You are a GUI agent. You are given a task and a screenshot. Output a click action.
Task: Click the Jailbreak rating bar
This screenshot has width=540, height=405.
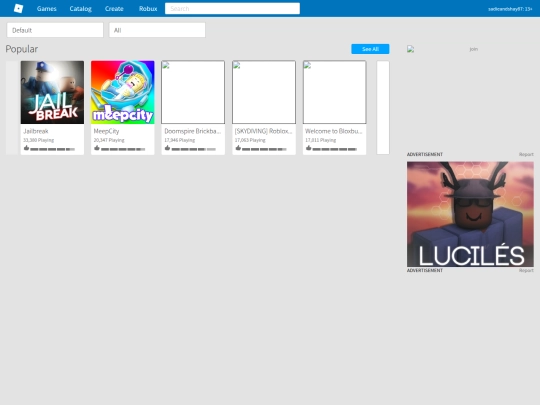pyautogui.click(x=52, y=149)
